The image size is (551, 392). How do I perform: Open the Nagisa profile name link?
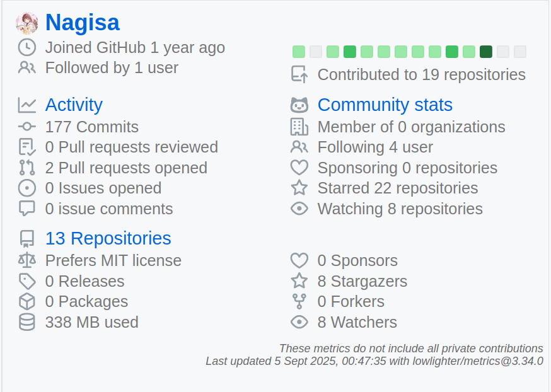coord(83,23)
